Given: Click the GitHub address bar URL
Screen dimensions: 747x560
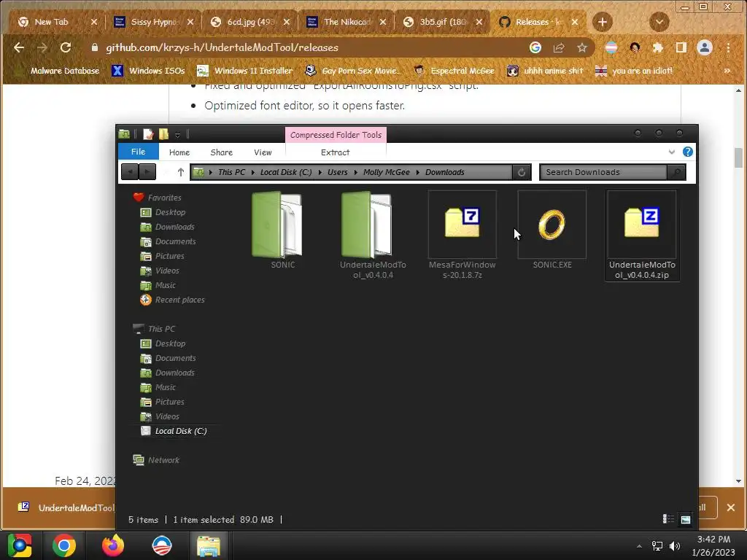Looking at the screenshot, I should click(x=222, y=47).
